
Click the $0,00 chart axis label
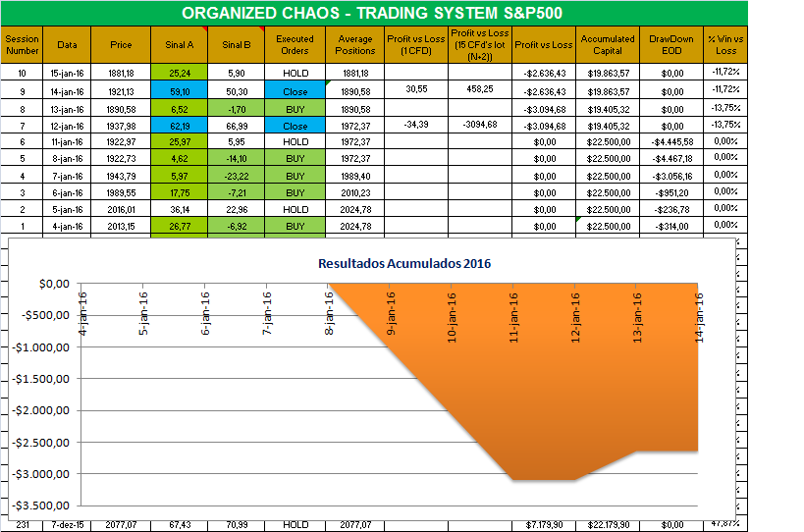click(54, 284)
